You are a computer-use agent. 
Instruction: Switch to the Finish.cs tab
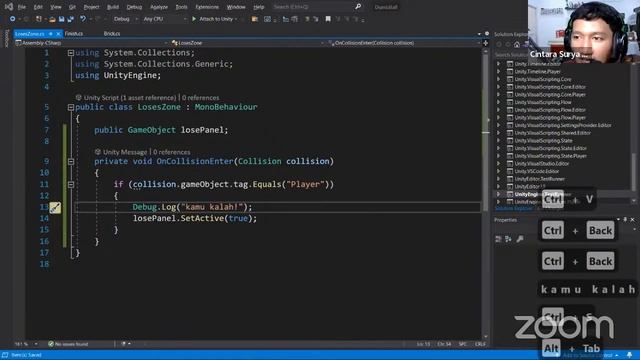click(x=74, y=34)
